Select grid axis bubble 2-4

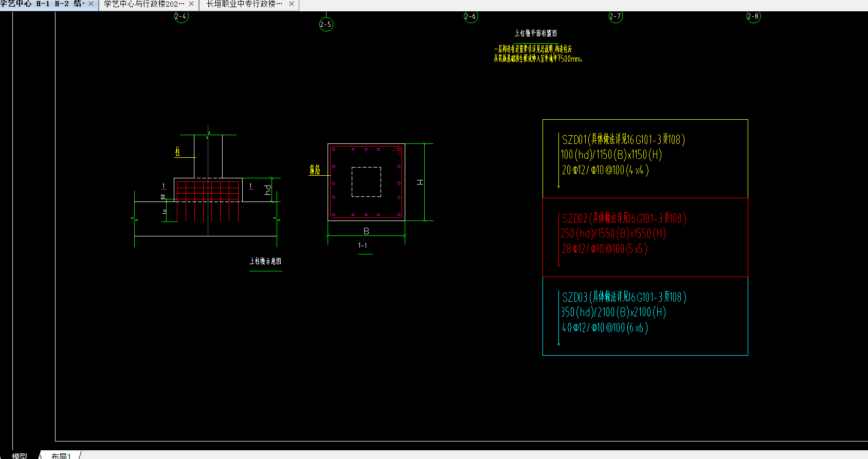[x=181, y=16]
